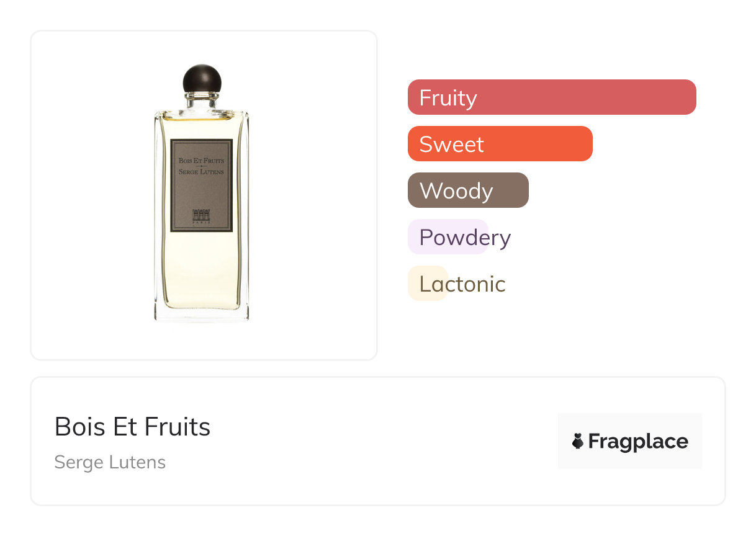Screen dimensions: 756x536
Task: Click the clear glass base of the bottle
Action: click(x=202, y=315)
